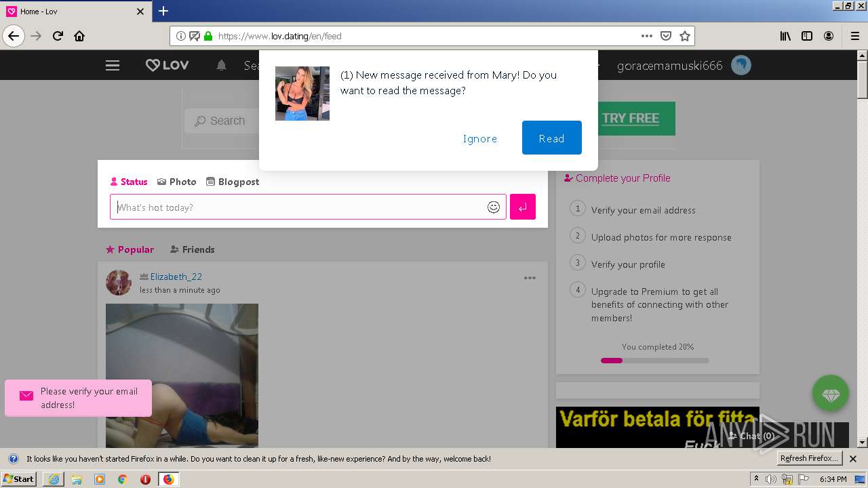This screenshot has width=868, height=488.
Task: Click the Varför betala advertisement banner
Action: pyautogui.click(x=658, y=427)
